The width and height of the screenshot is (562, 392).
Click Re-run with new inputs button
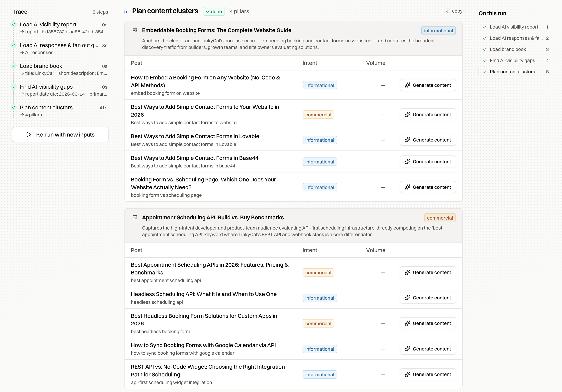pos(60,135)
